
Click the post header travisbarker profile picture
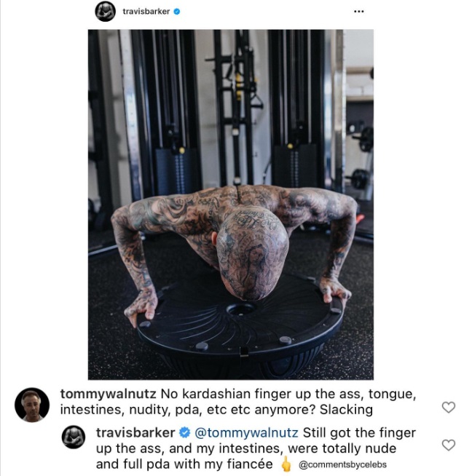click(x=105, y=12)
